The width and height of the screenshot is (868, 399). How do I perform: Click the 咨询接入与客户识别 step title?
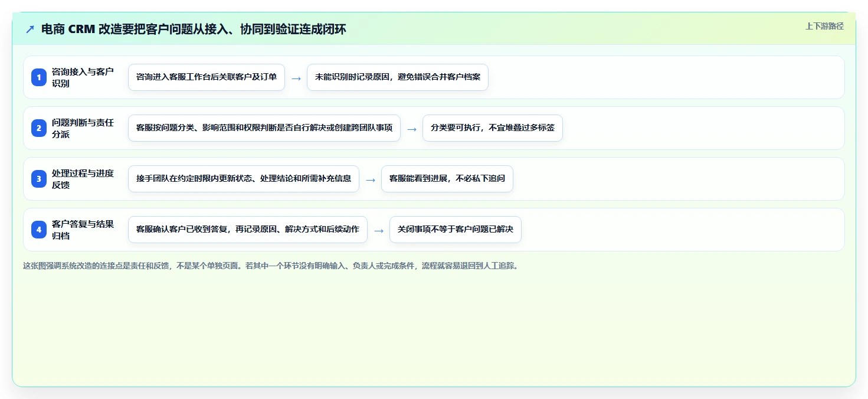coord(83,77)
